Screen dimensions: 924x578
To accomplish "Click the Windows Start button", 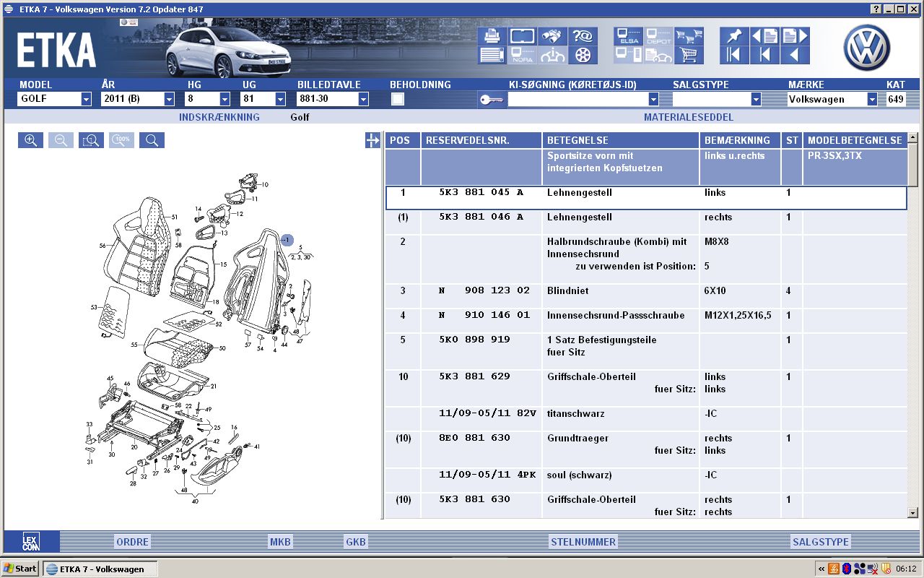I will click(x=20, y=569).
